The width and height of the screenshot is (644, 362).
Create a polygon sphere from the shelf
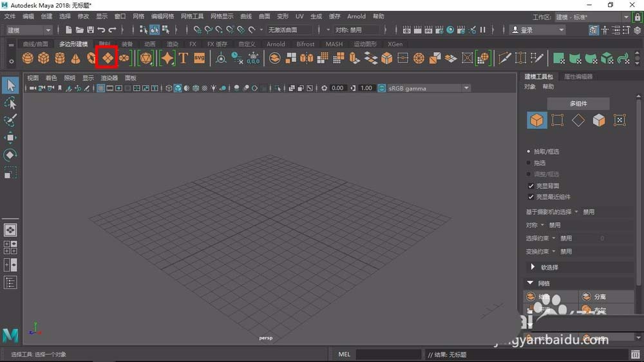point(28,59)
